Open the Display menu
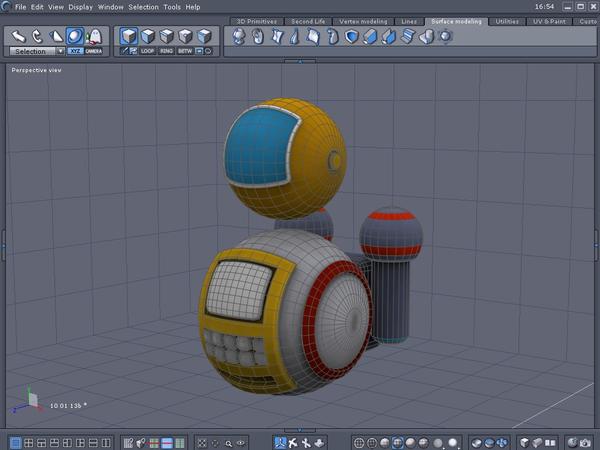 pyautogui.click(x=80, y=7)
